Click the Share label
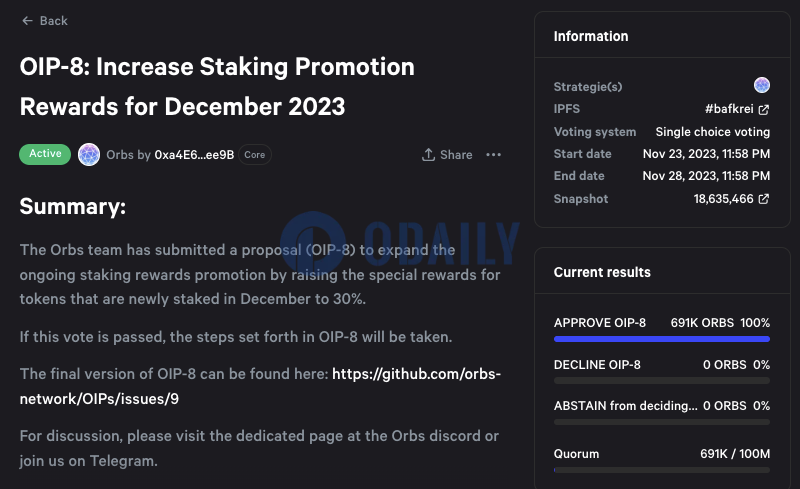Screen dimensions: 800x489 [x=456, y=155]
